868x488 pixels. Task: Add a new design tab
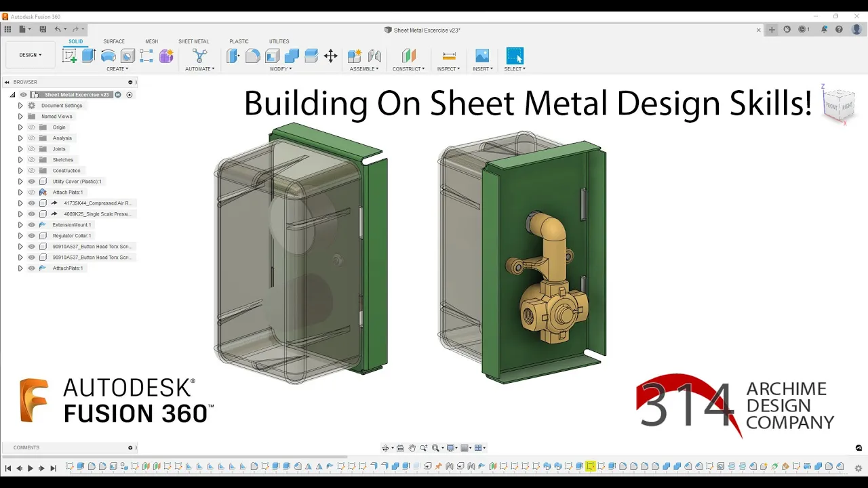click(772, 30)
